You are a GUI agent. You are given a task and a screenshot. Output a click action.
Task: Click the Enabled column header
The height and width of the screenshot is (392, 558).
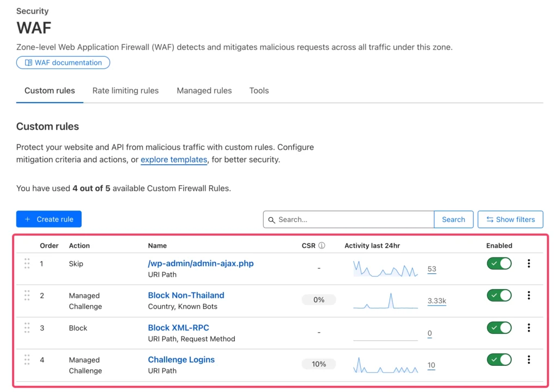pos(499,246)
